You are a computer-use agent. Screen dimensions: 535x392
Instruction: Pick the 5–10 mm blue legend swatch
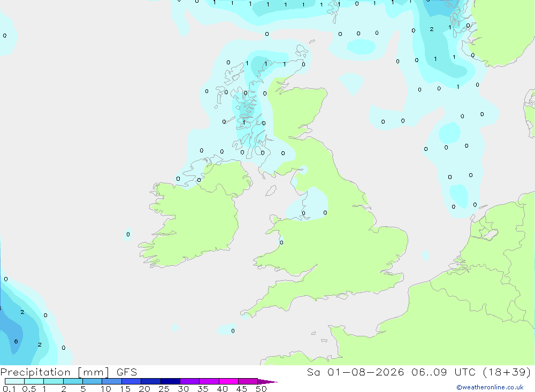pos(93,381)
